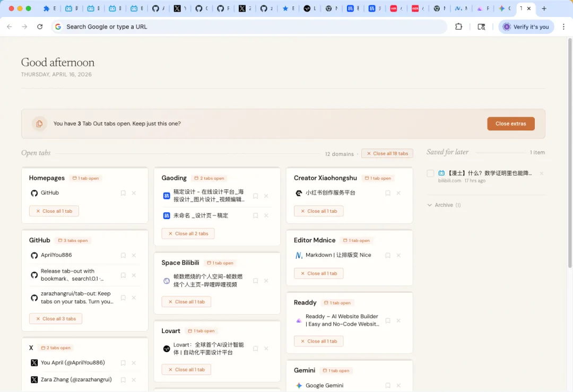Viewport: 573px width, 392px height.
Task: Close the active Tab Out browser tab
Action: pos(529,8)
